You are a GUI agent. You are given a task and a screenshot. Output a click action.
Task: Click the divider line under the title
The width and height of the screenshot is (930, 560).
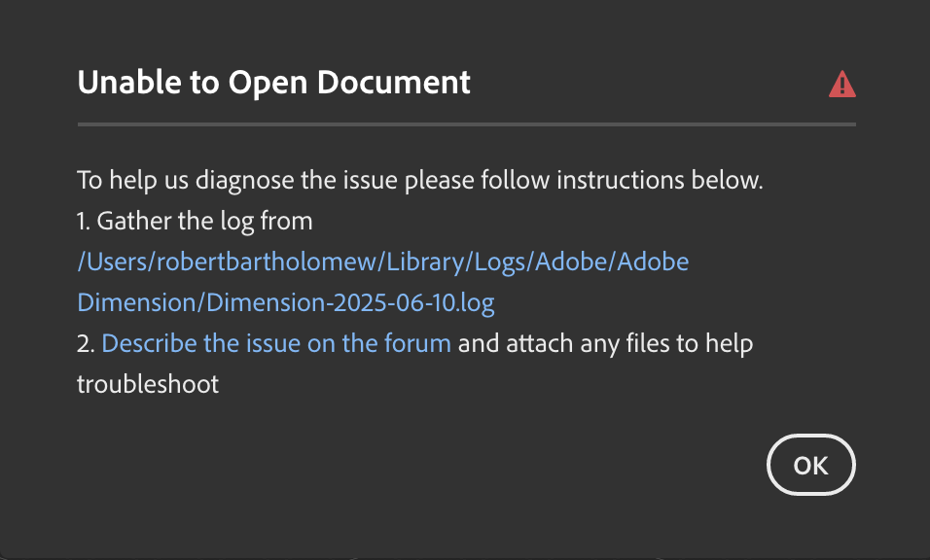466,123
